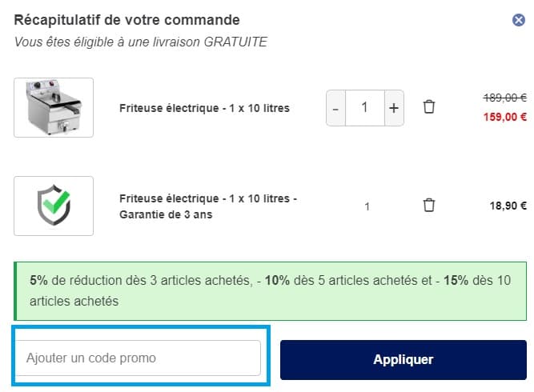Delete the Friteuse électrique 10 litres item
This screenshot has width=534, height=392.
coord(429,107)
